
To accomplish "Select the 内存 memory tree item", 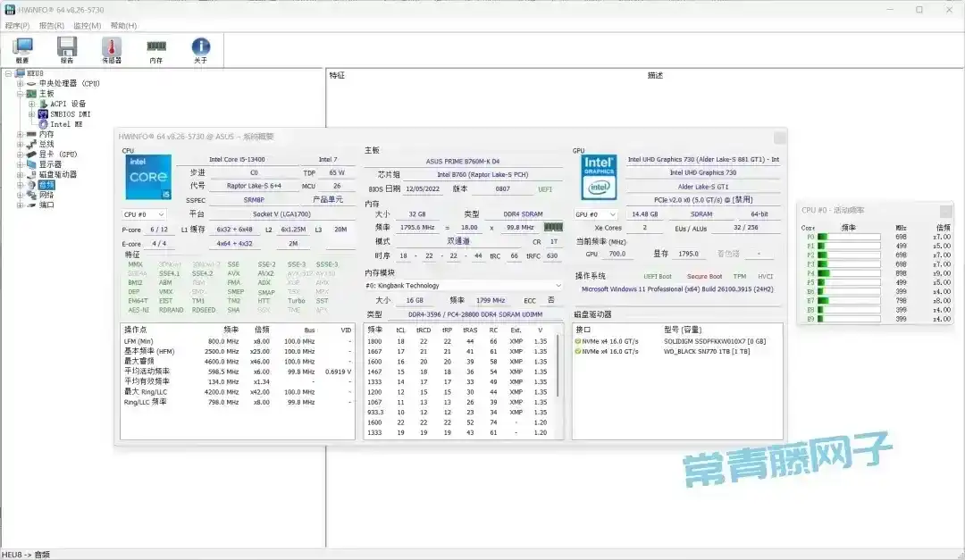I will click(46, 134).
